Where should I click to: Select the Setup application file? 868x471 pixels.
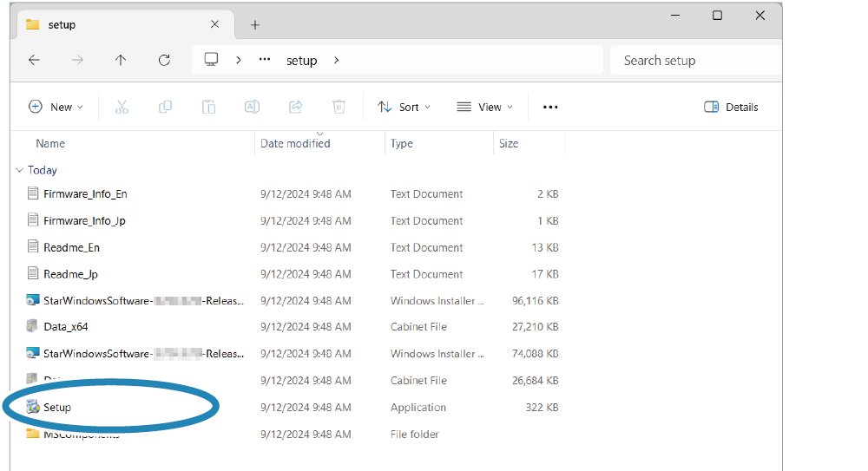pos(57,407)
